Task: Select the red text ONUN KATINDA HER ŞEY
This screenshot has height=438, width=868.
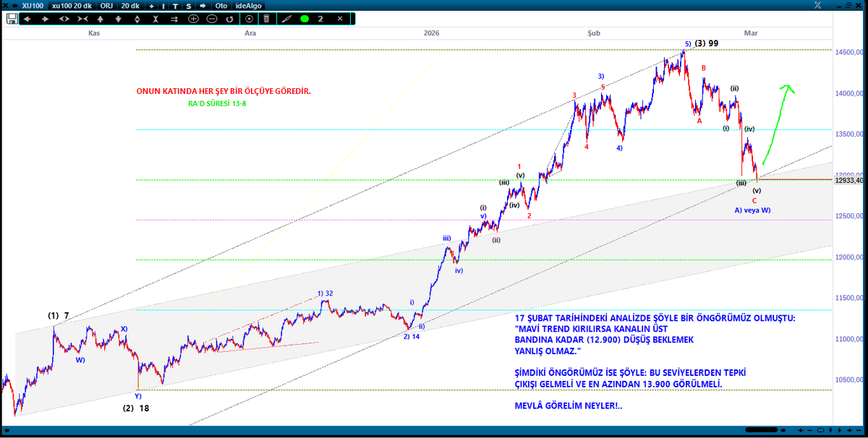Action: [224, 92]
